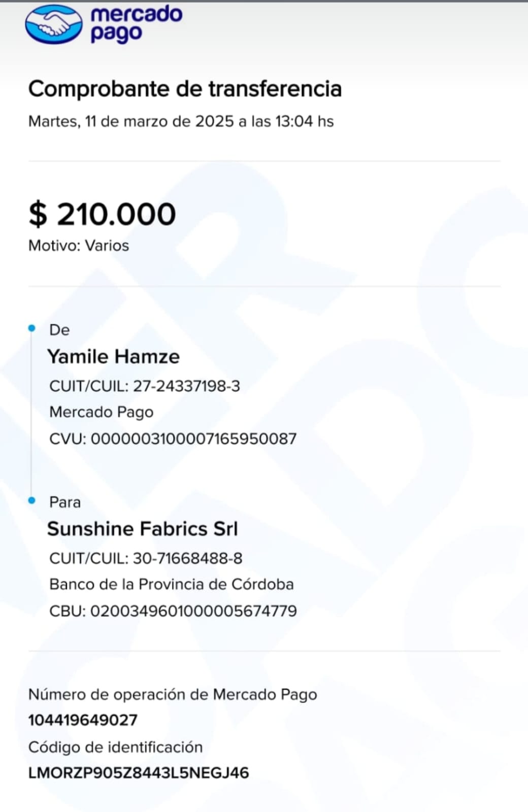Click the Código de identificación label

115,747
